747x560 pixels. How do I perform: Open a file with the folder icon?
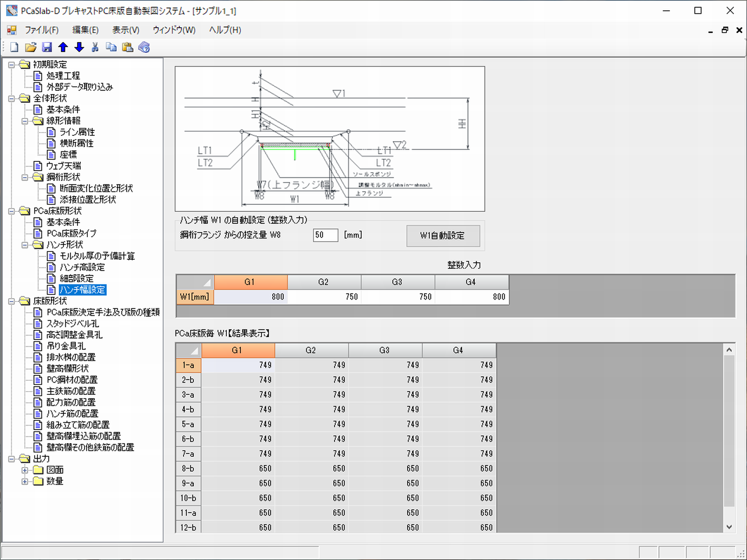pyautogui.click(x=31, y=47)
